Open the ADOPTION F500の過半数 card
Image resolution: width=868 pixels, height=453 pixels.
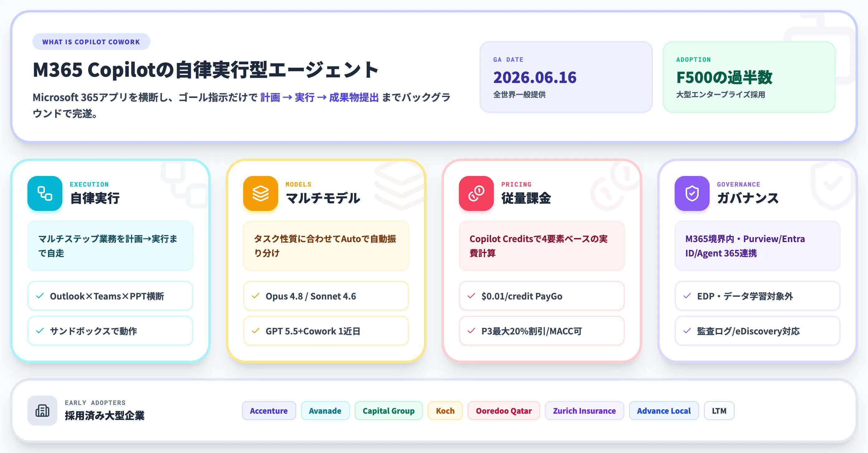(749, 77)
